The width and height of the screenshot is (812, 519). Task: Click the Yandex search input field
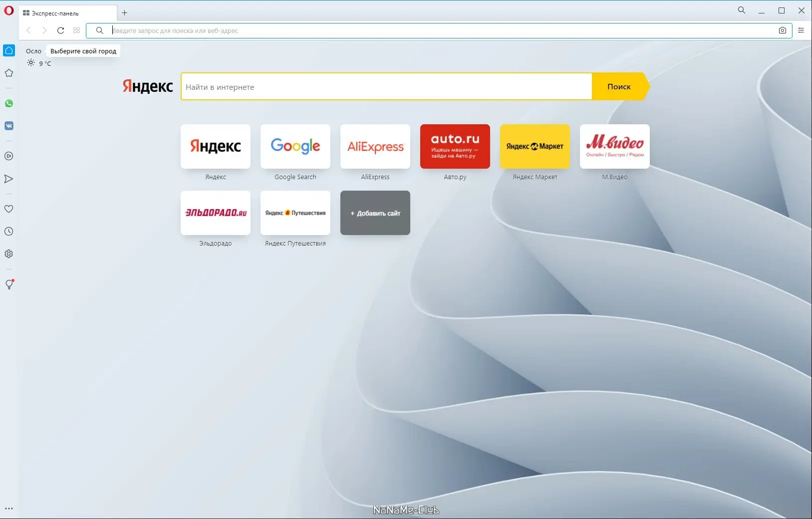[387, 87]
